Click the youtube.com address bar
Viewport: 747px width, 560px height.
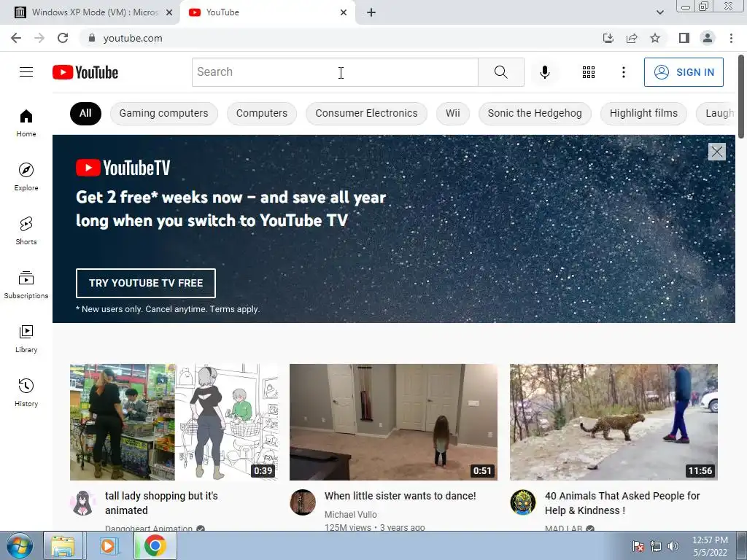pos(338,38)
